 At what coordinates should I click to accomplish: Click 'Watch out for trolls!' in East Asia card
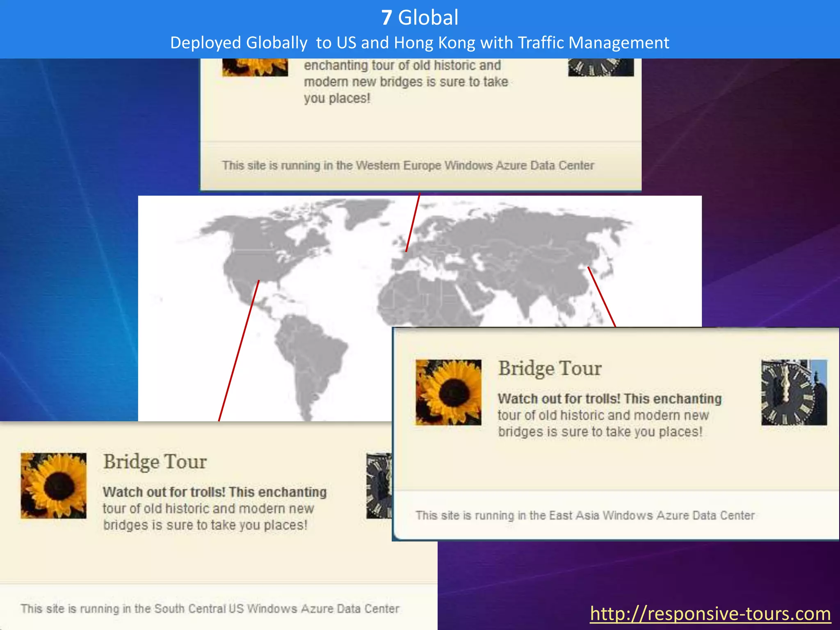[x=559, y=399]
